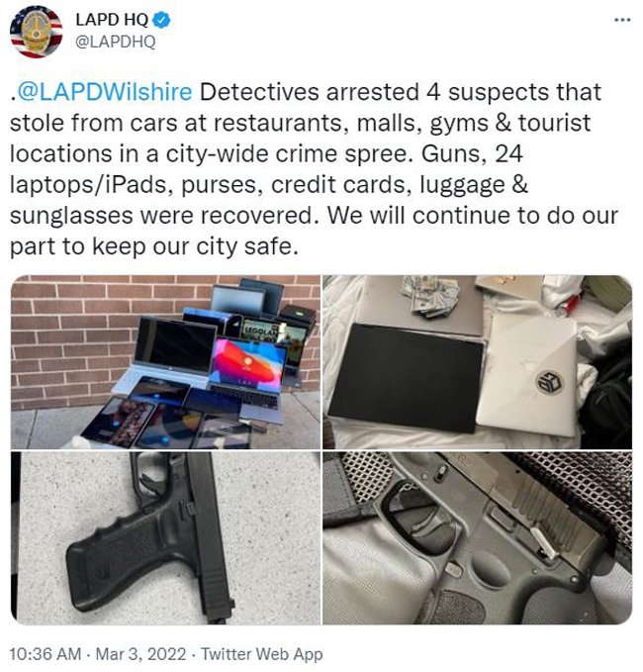Image resolution: width=643 pixels, height=672 pixels.
Task: Click the LAPD HQ profile avatar
Action: (x=37, y=32)
